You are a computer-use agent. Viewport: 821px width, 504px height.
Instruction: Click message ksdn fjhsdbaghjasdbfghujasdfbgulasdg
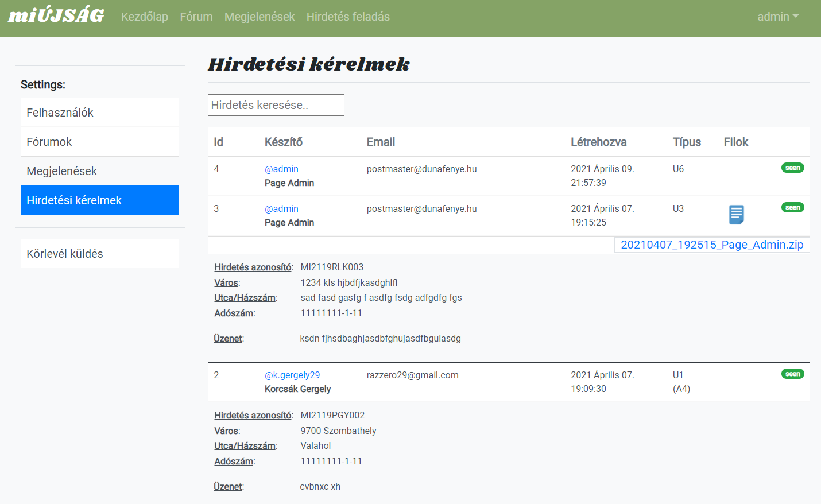[x=380, y=338]
